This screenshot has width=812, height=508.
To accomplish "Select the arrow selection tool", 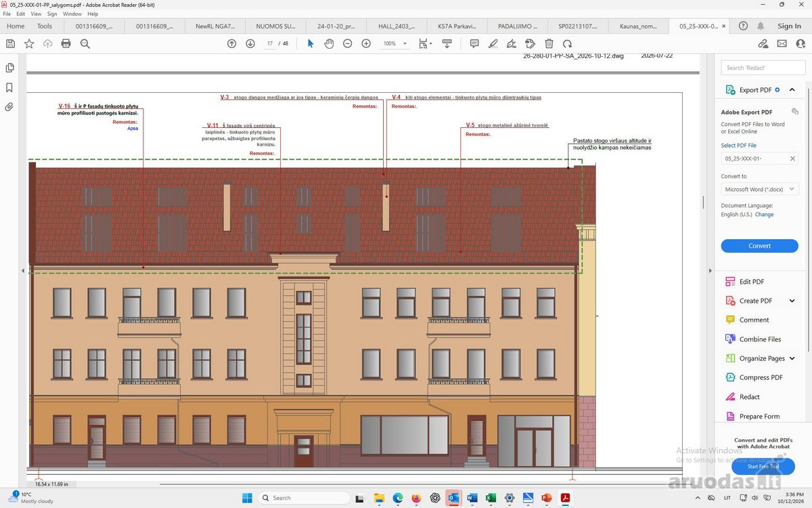I will (x=311, y=43).
